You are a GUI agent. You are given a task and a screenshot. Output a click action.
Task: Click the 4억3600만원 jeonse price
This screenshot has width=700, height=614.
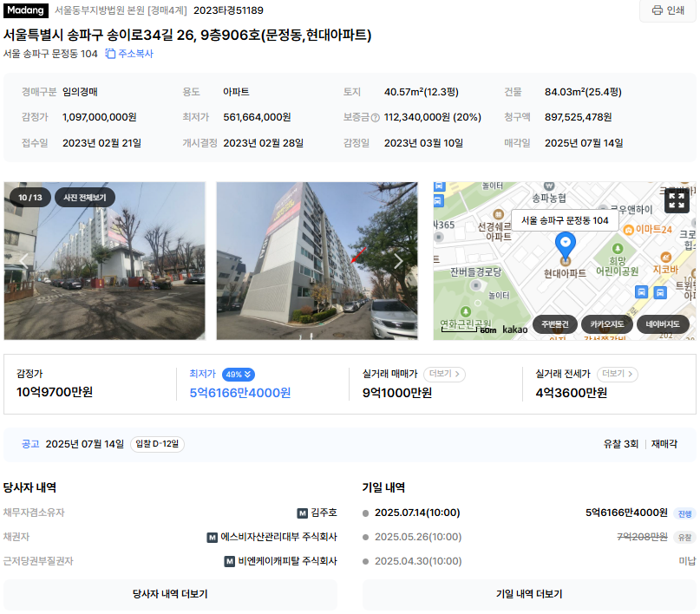tap(571, 393)
